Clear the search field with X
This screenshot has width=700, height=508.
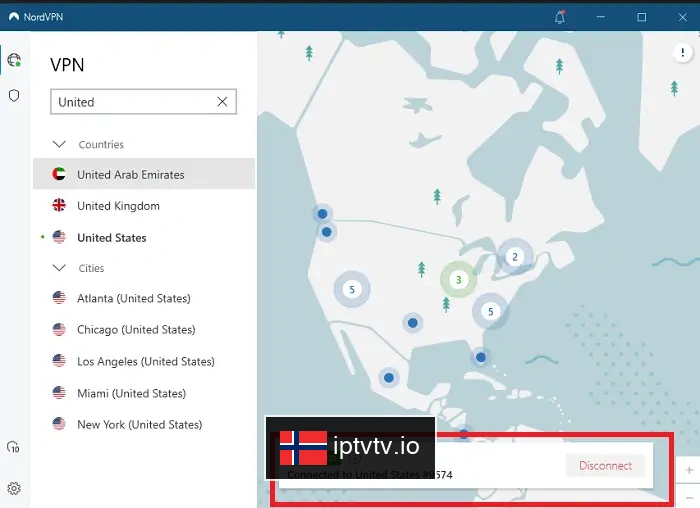pyautogui.click(x=222, y=102)
